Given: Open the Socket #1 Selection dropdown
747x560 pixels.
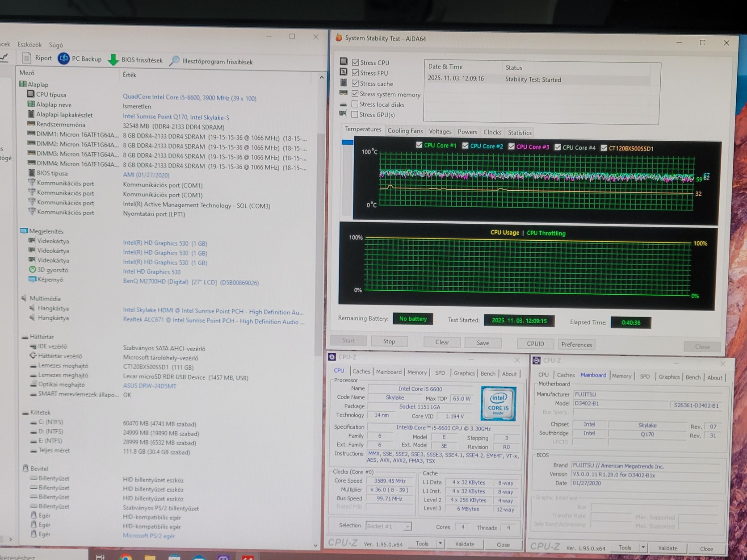Looking at the screenshot, I should click(x=389, y=526).
